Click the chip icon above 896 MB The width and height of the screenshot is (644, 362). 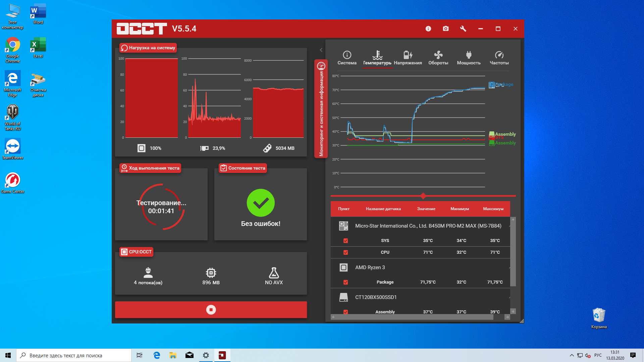[211, 273]
